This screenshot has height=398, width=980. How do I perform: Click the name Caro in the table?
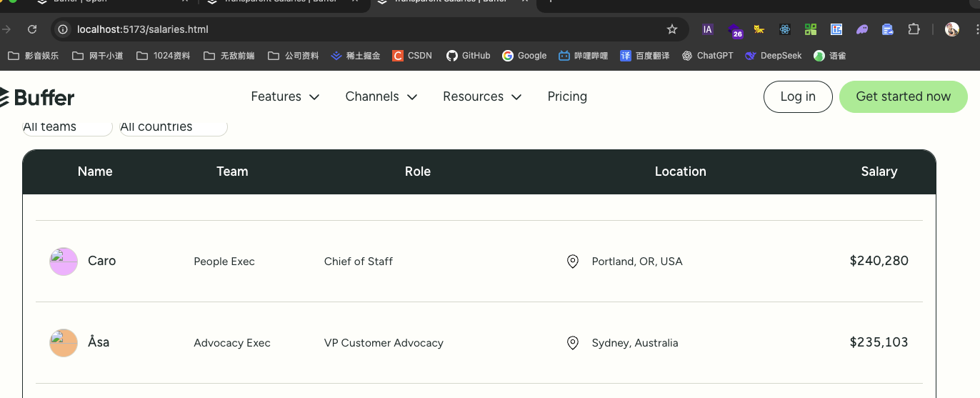(x=102, y=261)
